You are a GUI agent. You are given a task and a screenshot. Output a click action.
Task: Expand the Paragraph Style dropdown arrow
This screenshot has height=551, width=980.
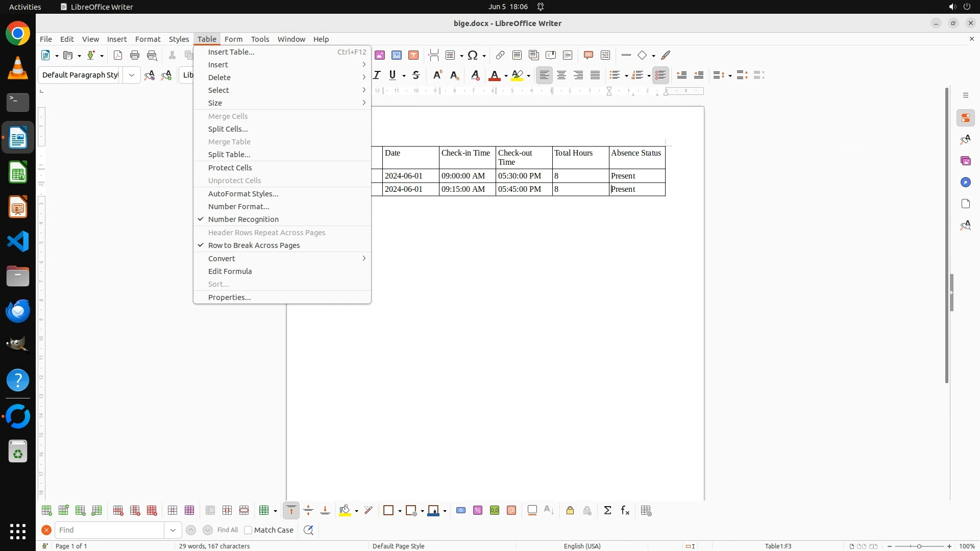[x=132, y=75]
